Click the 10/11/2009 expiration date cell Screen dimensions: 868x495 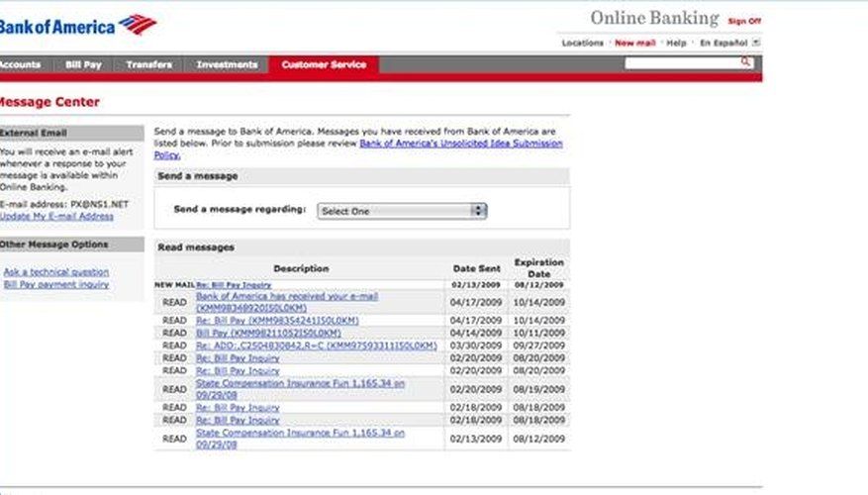(538, 334)
